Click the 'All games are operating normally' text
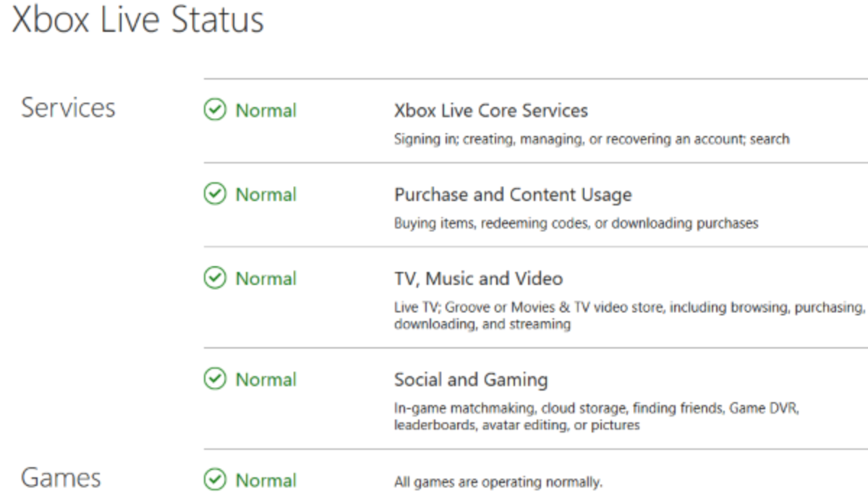The width and height of the screenshot is (868, 499). coord(498,482)
